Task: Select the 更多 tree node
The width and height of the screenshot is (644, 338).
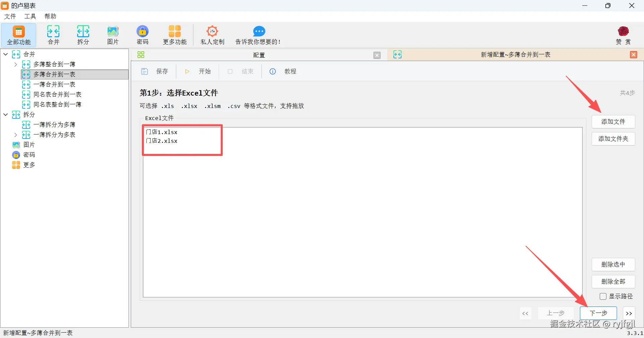Action: [x=29, y=165]
